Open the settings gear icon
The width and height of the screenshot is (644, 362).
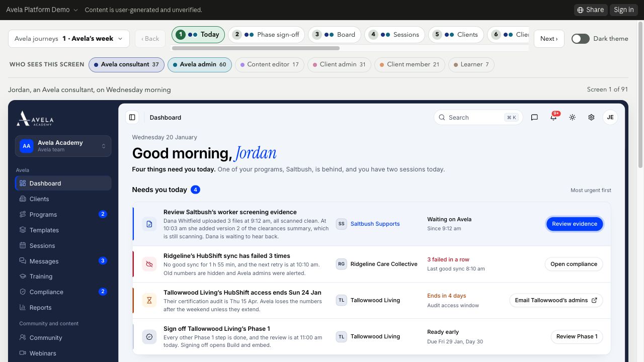(x=591, y=117)
